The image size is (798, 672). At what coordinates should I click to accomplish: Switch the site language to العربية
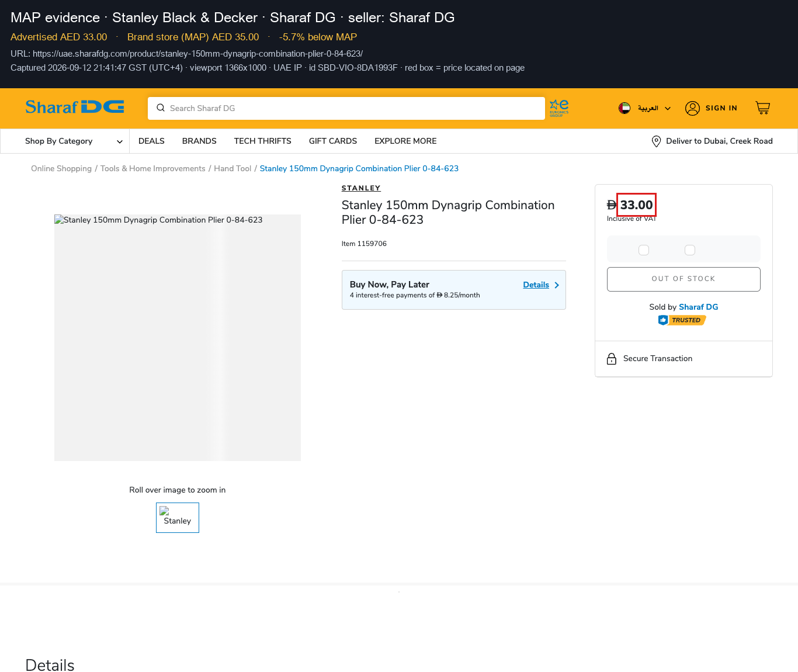coord(648,108)
